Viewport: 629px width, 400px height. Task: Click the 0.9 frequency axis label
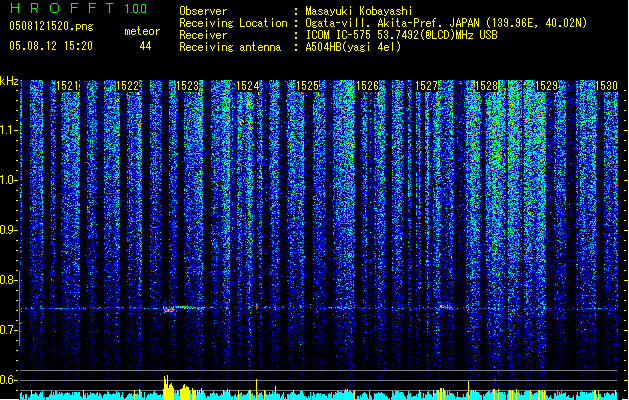coord(9,230)
